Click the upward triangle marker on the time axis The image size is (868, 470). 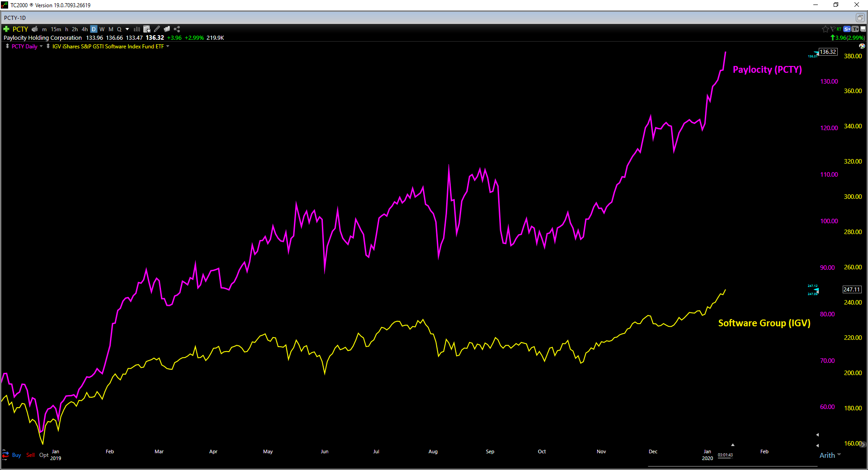point(733,445)
